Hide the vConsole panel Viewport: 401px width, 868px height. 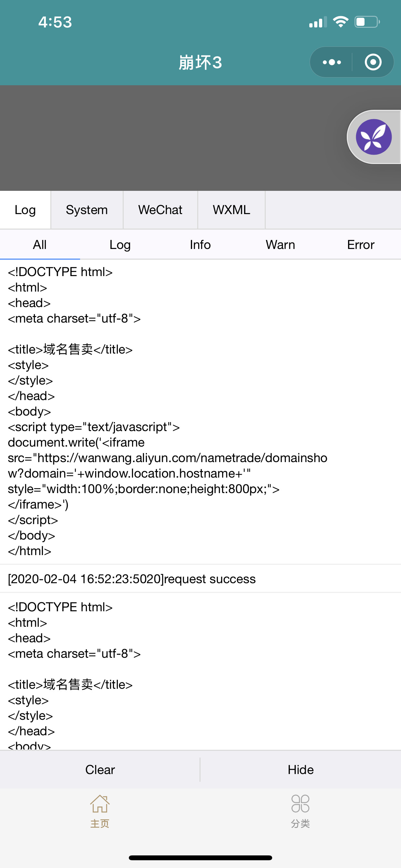click(x=301, y=770)
